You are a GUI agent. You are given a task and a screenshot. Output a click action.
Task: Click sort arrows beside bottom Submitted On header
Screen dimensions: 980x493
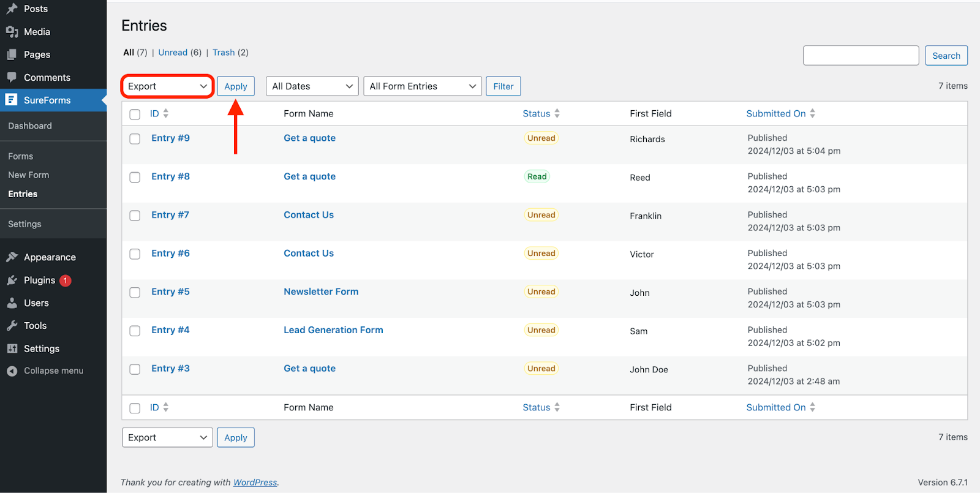pos(813,407)
